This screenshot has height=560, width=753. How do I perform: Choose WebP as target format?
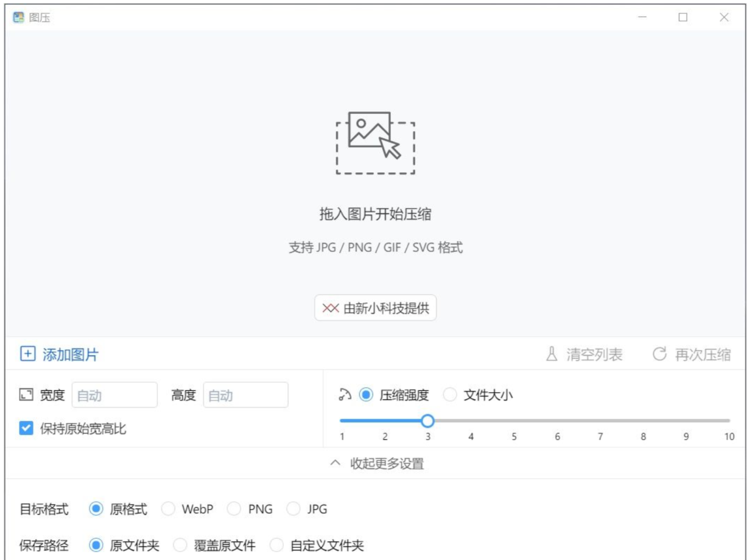(168, 509)
